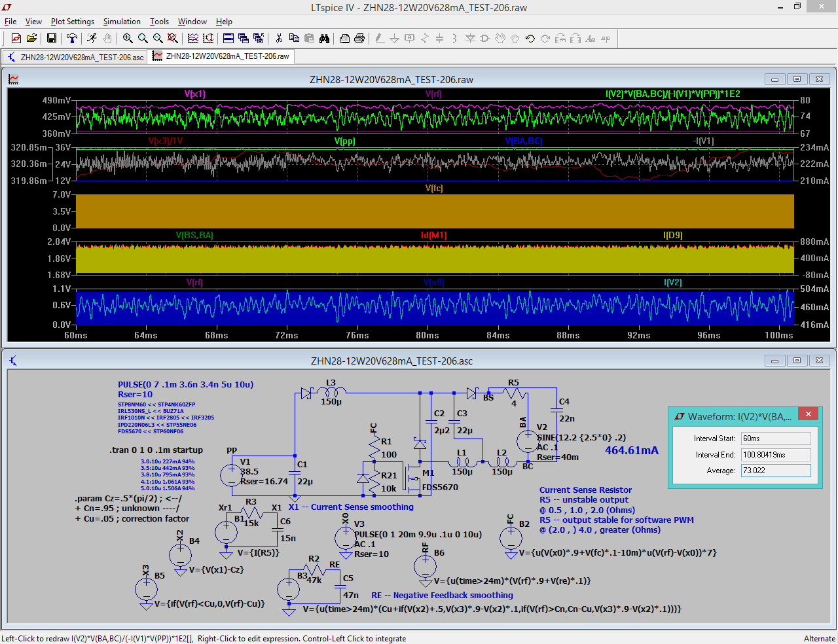Click the Interval End field
The height and width of the screenshot is (644, 838).
pyautogui.click(x=776, y=455)
